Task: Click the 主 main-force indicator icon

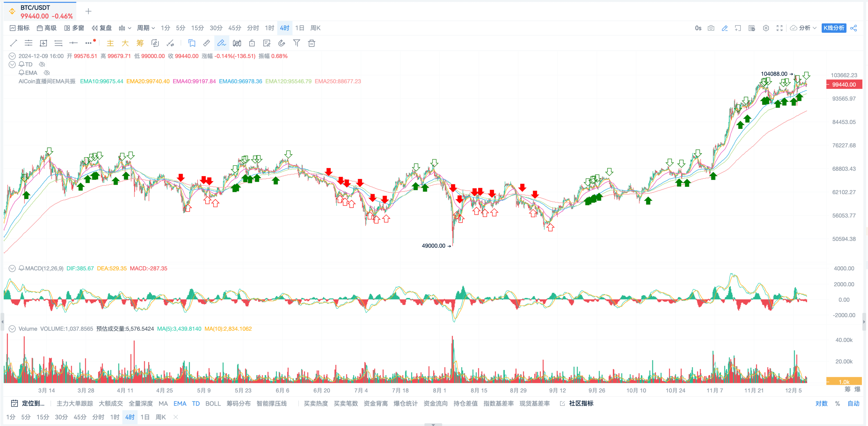Action: click(110, 43)
